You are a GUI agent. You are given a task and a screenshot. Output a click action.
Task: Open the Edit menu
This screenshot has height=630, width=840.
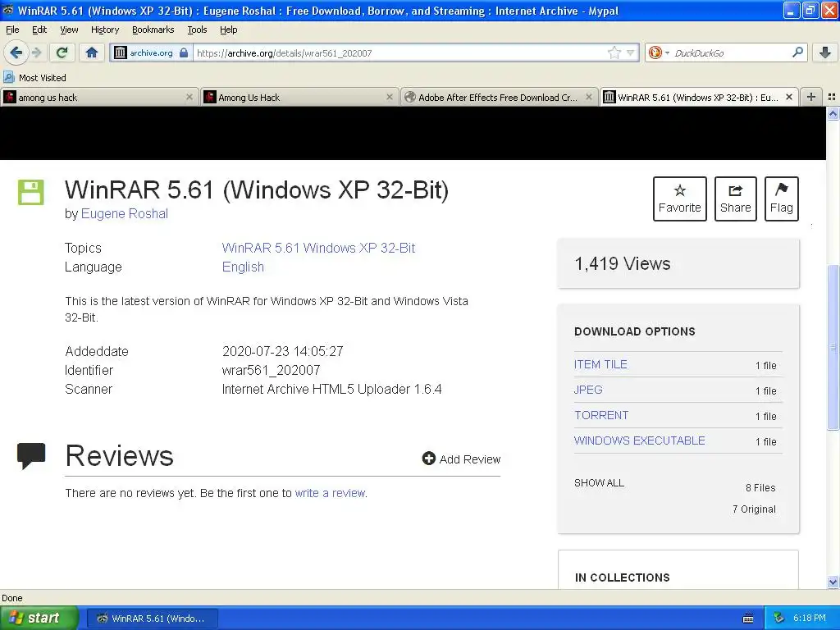point(39,30)
